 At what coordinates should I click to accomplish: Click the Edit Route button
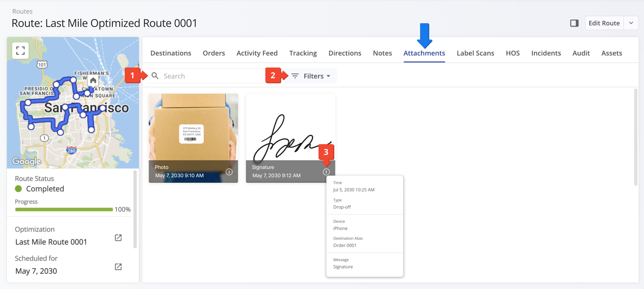pos(604,23)
